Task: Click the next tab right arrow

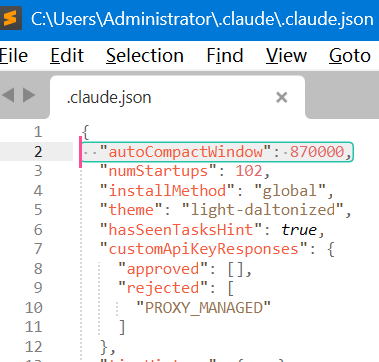Action: click(29, 95)
